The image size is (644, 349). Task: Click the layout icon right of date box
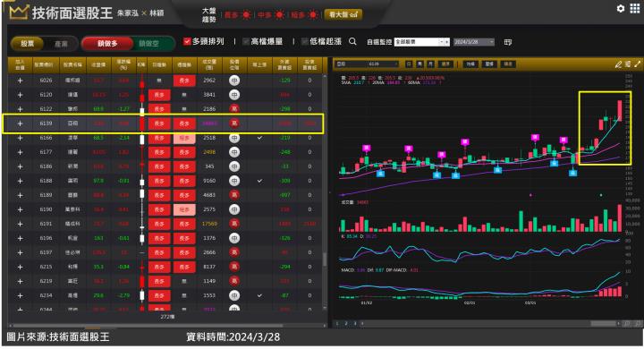click(508, 42)
